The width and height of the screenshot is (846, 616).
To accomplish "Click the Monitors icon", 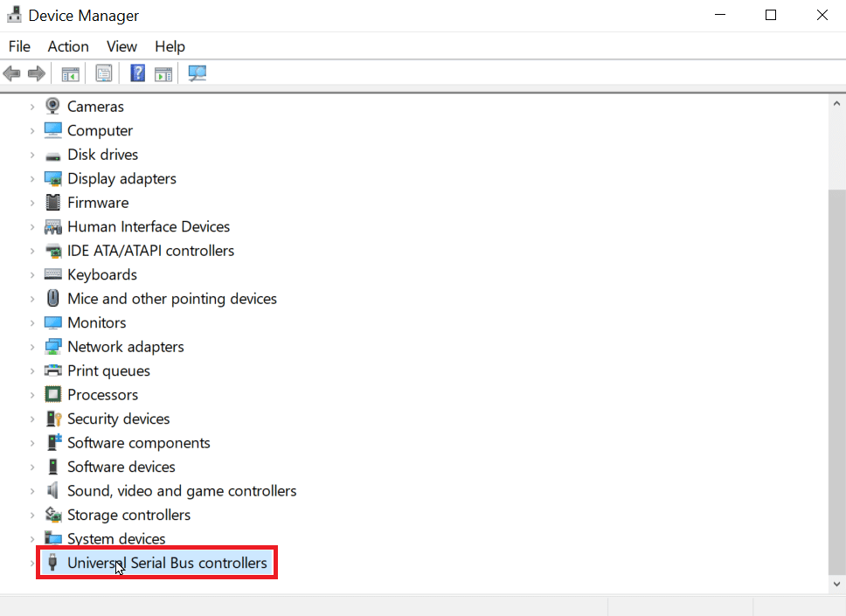I will 52,322.
